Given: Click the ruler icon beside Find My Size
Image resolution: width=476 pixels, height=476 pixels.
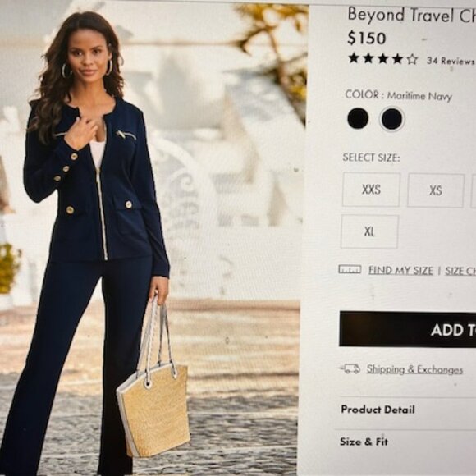Looking at the screenshot, I should pos(350,269).
